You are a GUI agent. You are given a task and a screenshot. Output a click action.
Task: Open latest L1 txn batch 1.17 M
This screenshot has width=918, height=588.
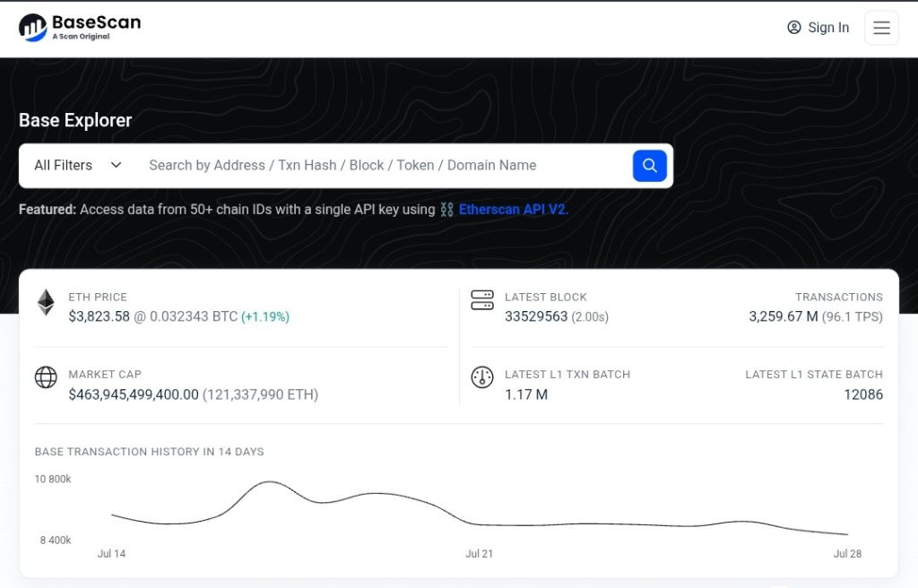tap(526, 394)
